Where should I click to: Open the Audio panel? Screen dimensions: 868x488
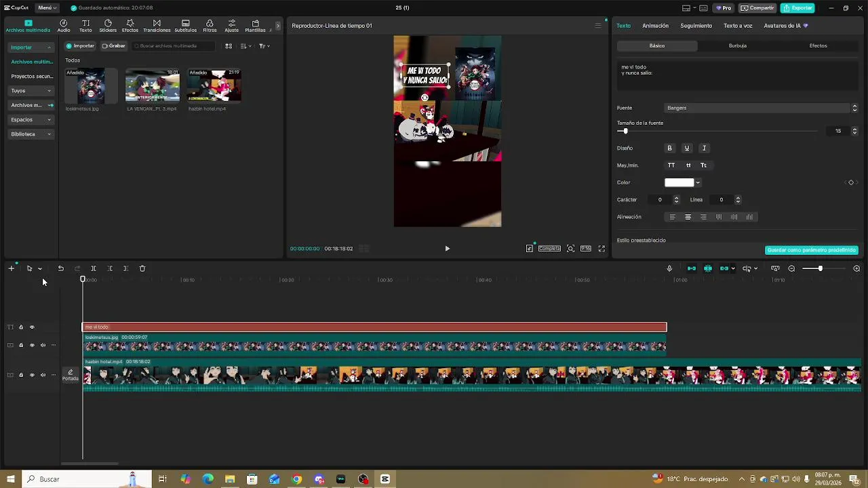pos(64,26)
